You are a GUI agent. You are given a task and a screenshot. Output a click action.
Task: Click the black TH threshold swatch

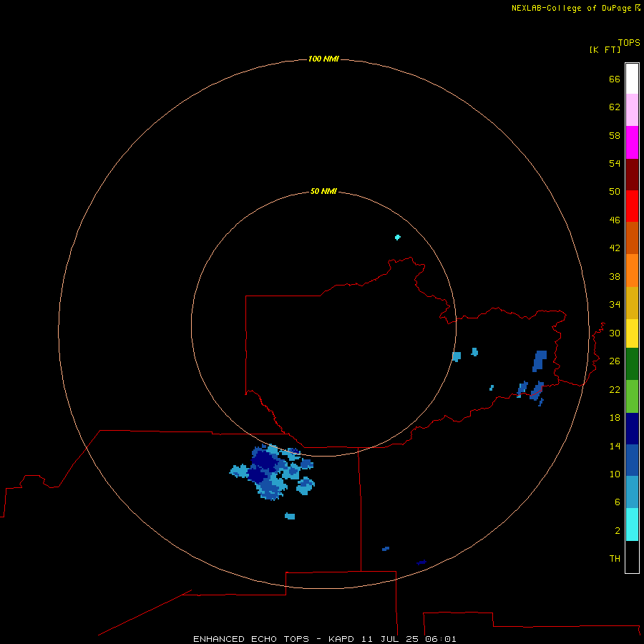click(632, 557)
